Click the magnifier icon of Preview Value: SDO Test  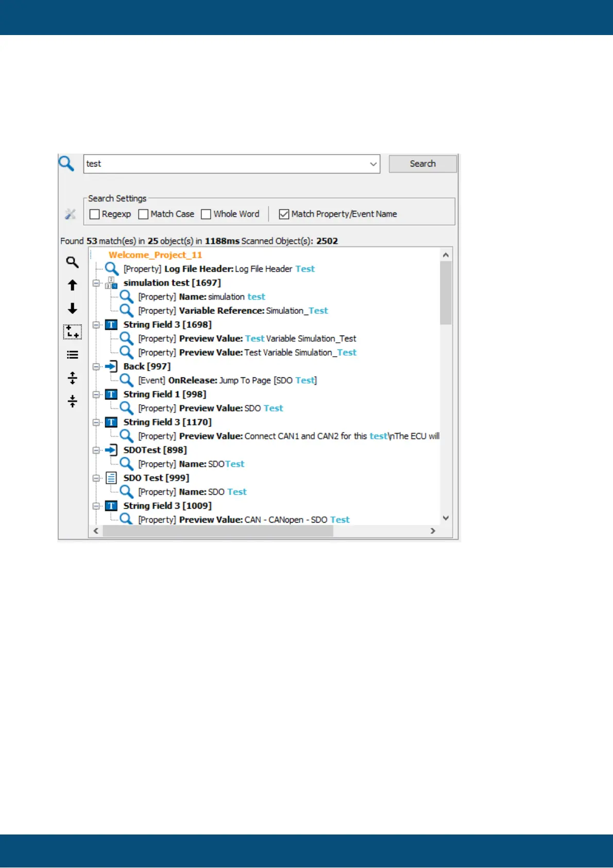[127, 408]
